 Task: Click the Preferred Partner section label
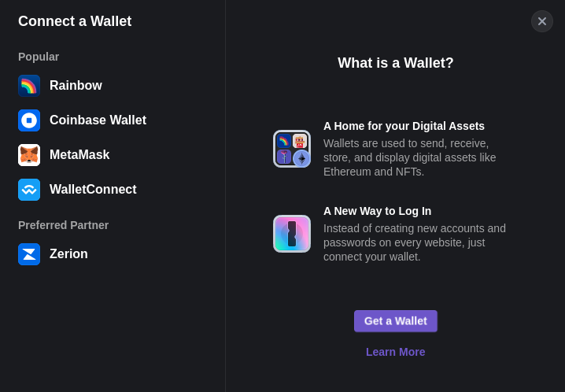[63, 225]
